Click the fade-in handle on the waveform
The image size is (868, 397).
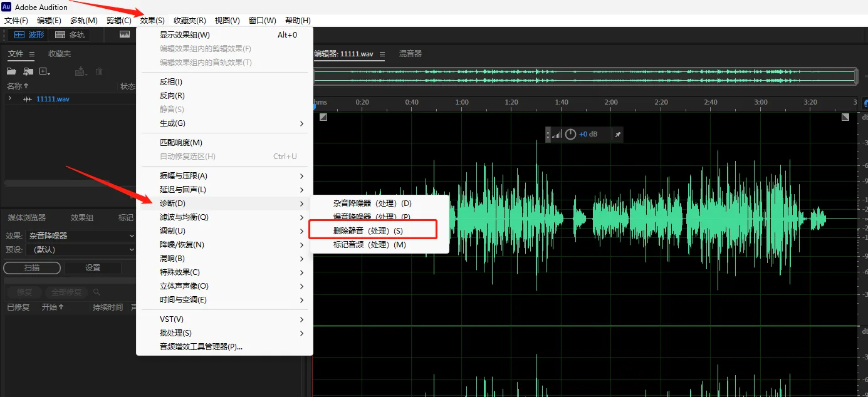coord(323,117)
